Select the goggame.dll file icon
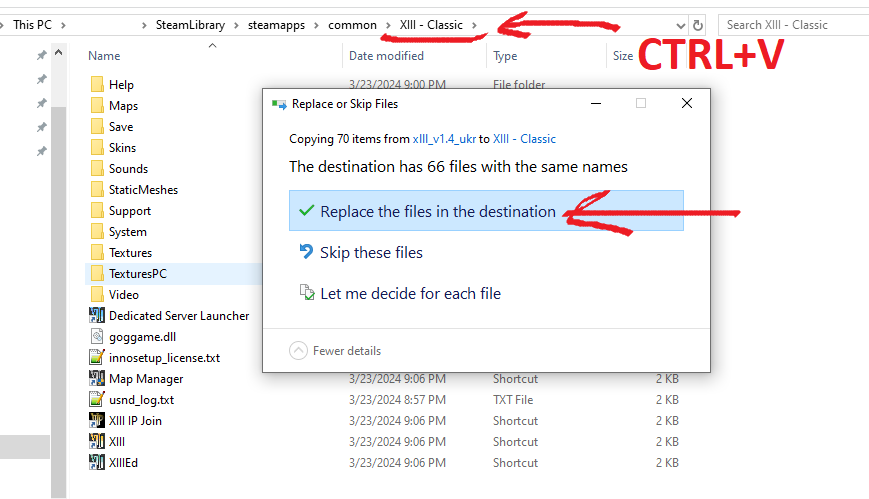Screen dimensions: 869x499 click(97, 336)
